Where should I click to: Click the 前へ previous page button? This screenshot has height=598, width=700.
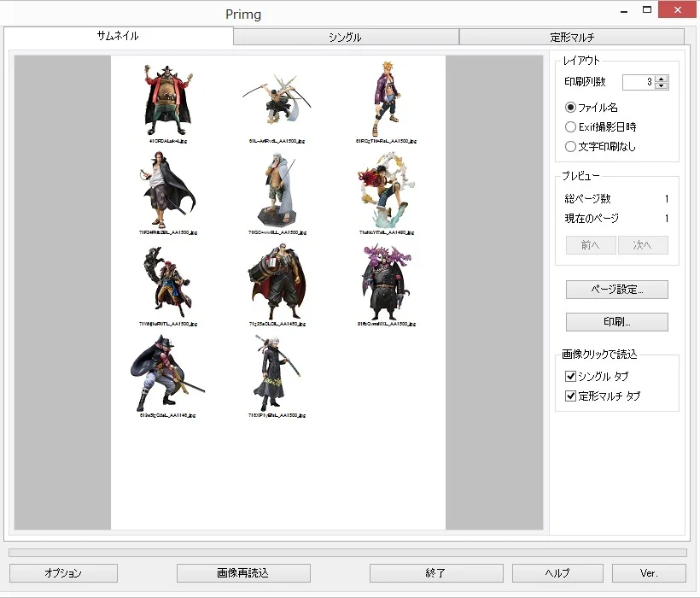(x=591, y=245)
